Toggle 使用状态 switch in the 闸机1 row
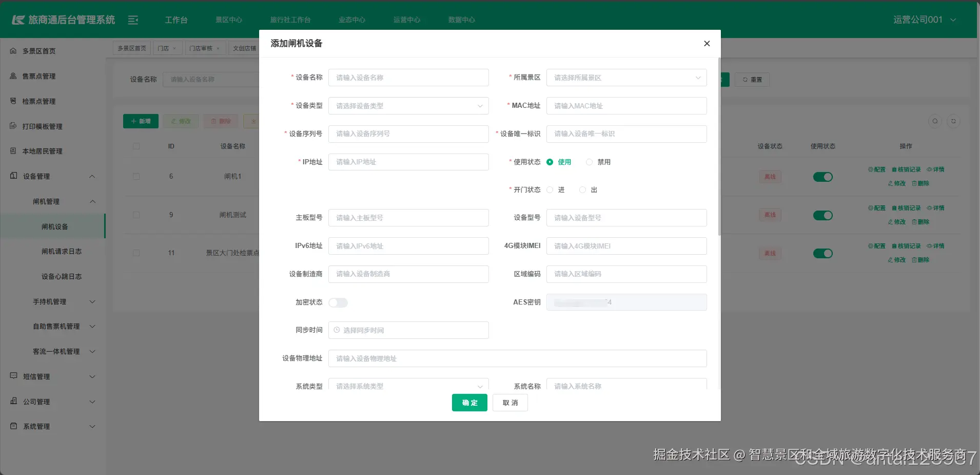This screenshot has height=475, width=980. pos(823,177)
